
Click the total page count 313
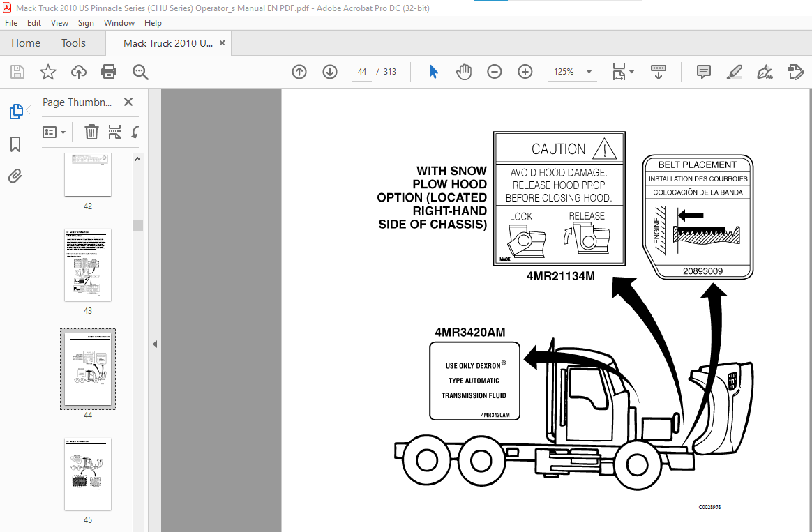[390, 72]
